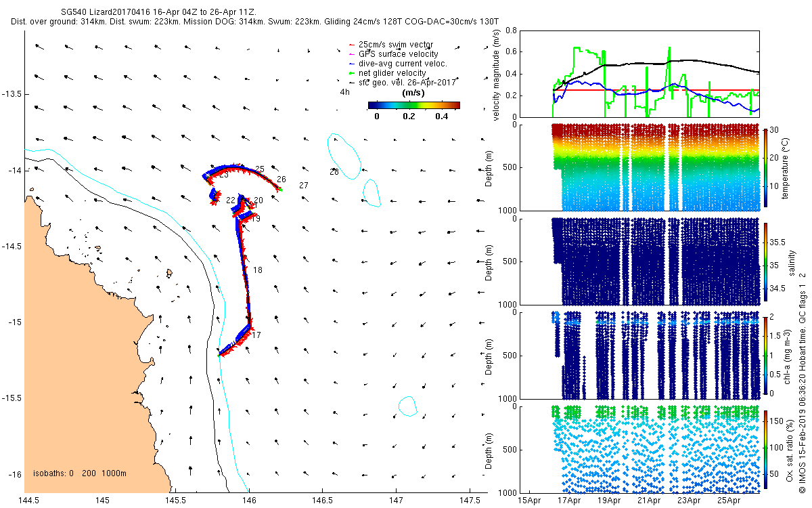
Task: Click 'Depth (m)' label of salinity panel
Action: pyautogui.click(x=490, y=262)
